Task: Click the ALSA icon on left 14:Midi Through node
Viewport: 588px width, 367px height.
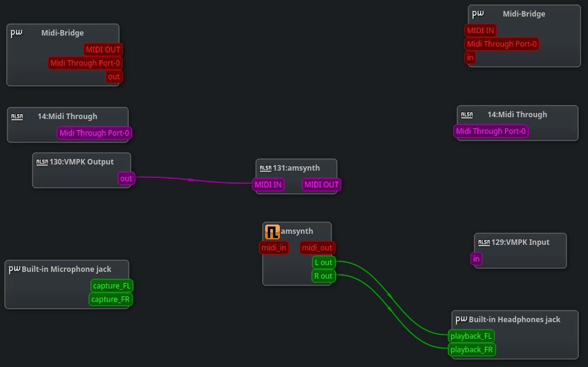Action: tap(17, 117)
